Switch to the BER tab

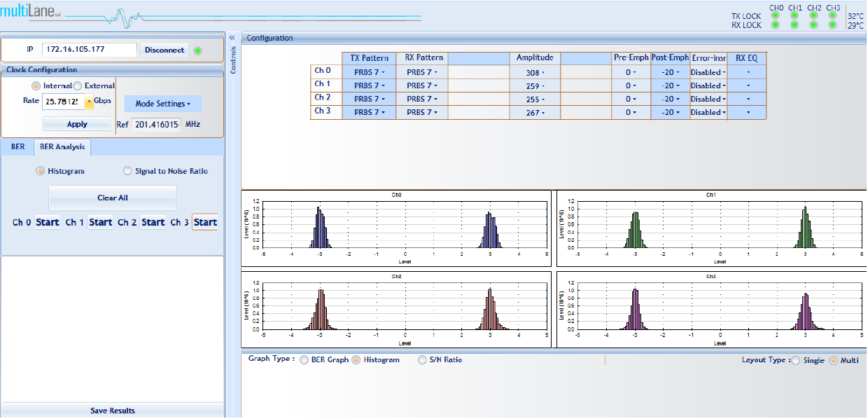click(x=17, y=147)
